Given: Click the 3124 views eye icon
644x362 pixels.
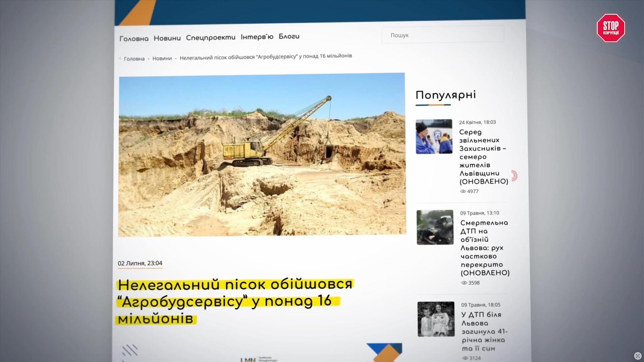Looking at the screenshot, I should [465, 358].
